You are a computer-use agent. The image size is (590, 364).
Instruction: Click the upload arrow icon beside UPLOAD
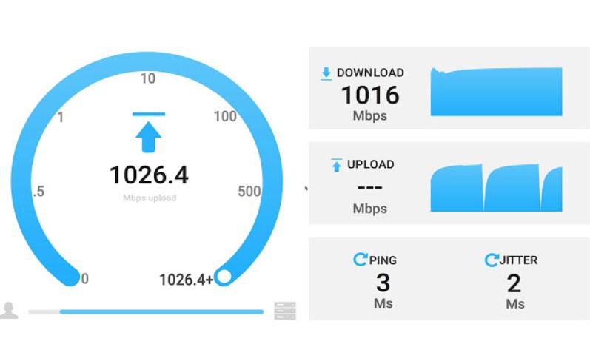336,165
